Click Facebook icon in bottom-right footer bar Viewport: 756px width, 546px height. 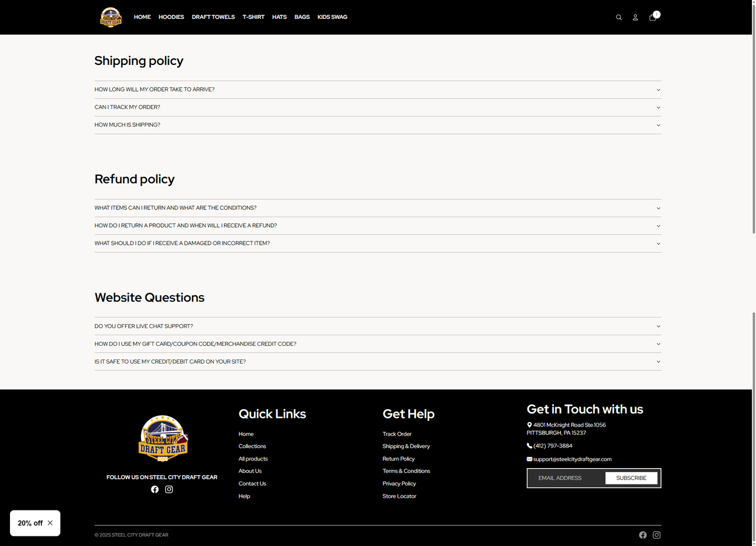pyautogui.click(x=643, y=535)
